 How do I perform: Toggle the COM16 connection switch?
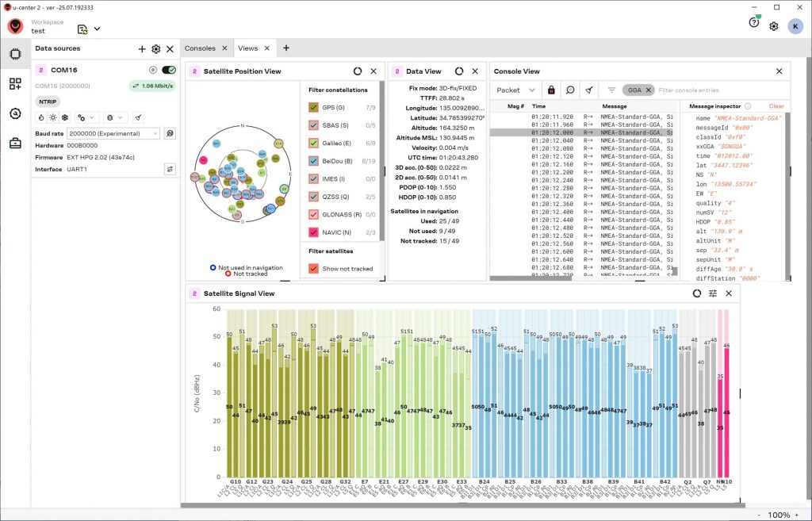click(168, 70)
